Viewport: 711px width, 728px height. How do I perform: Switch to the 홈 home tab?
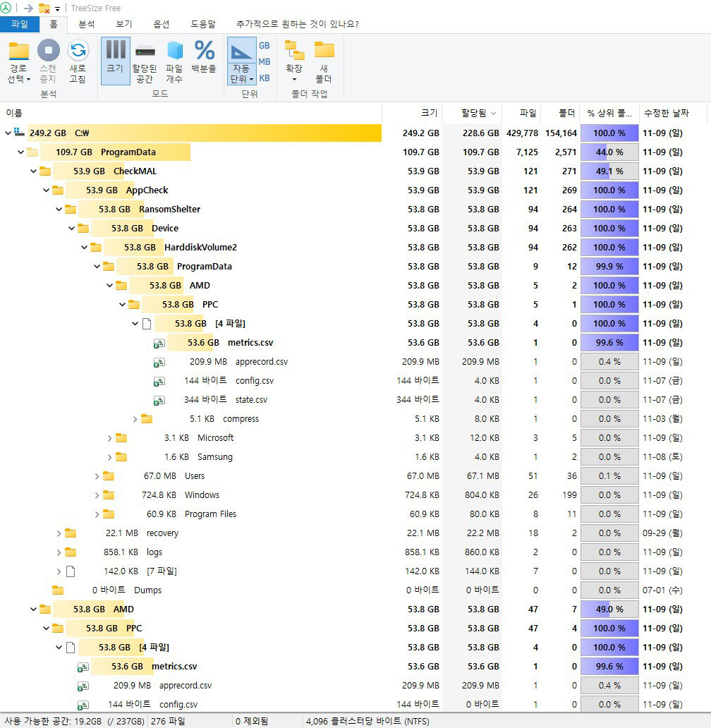point(54,24)
